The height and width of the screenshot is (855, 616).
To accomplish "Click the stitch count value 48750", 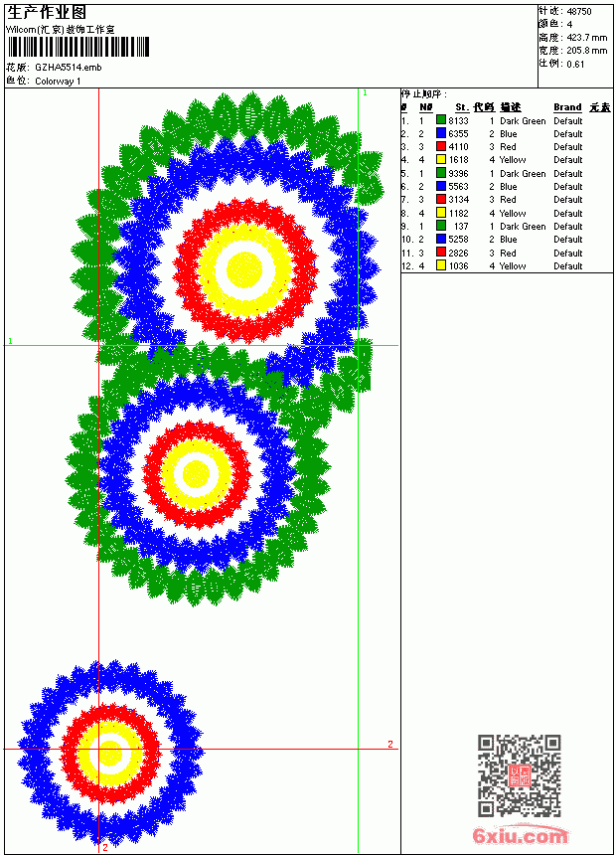I will pos(579,12).
